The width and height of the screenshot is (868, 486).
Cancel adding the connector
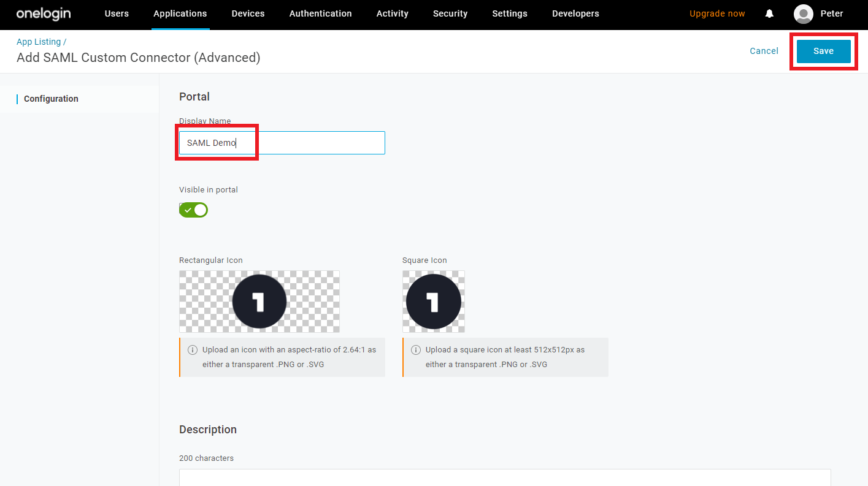click(764, 51)
